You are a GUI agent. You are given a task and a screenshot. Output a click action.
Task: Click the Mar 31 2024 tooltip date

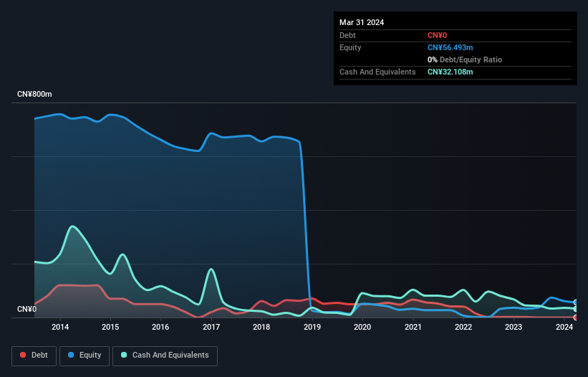click(x=362, y=22)
